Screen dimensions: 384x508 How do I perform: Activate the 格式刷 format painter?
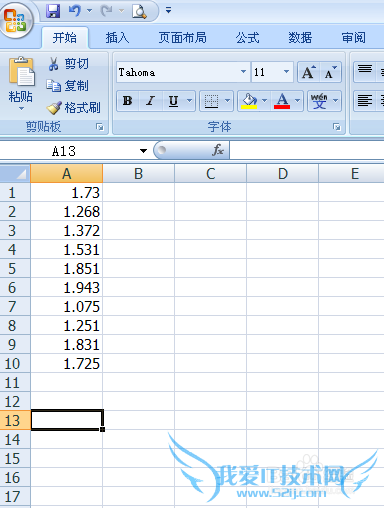pos(73,108)
